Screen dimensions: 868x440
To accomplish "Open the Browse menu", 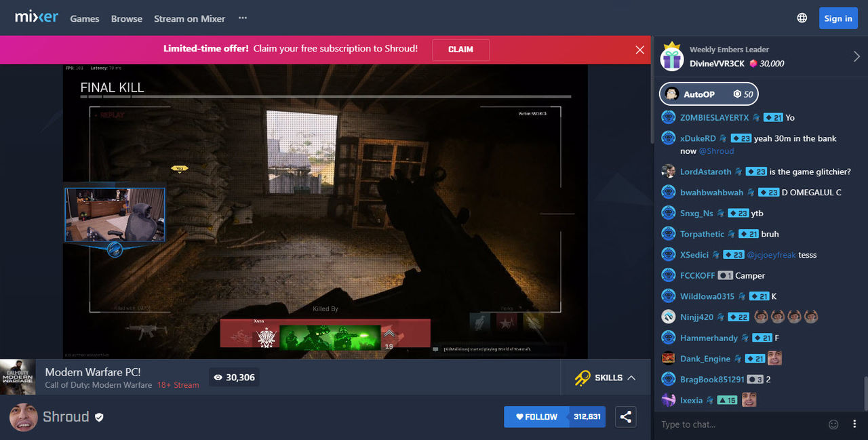I will [127, 18].
